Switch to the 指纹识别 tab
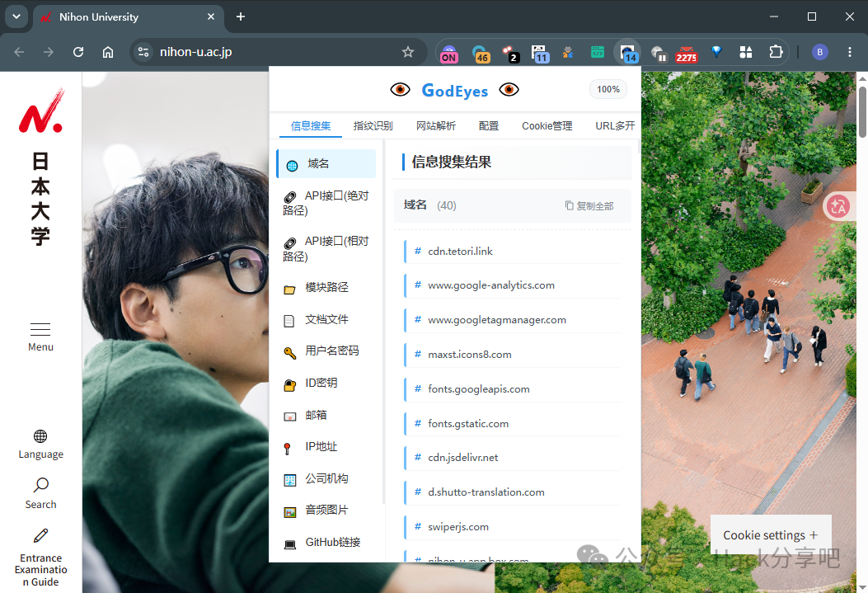Image resolution: width=868 pixels, height=593 pixels. coord(373,126)
